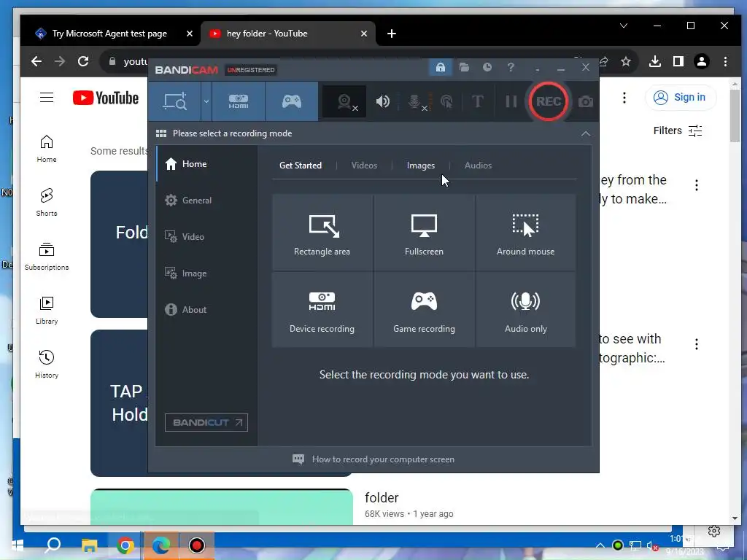Choose Game recording mode tile
747x560 pixels.
coord(424,309)
